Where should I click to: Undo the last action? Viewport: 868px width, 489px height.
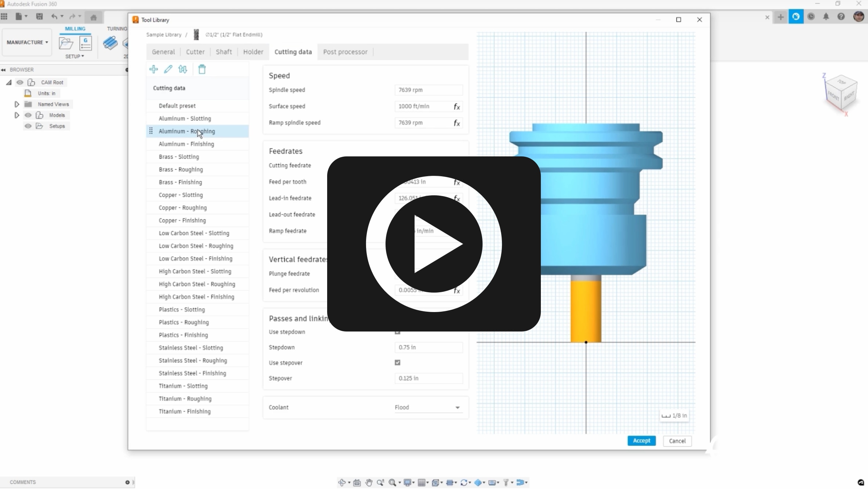click(54, 17)
